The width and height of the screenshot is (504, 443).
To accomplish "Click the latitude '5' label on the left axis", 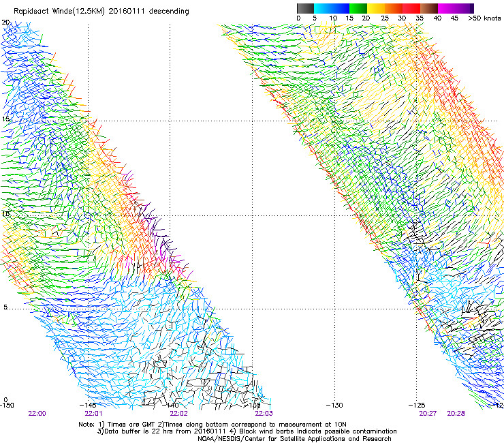I will [x=5, y=307].
